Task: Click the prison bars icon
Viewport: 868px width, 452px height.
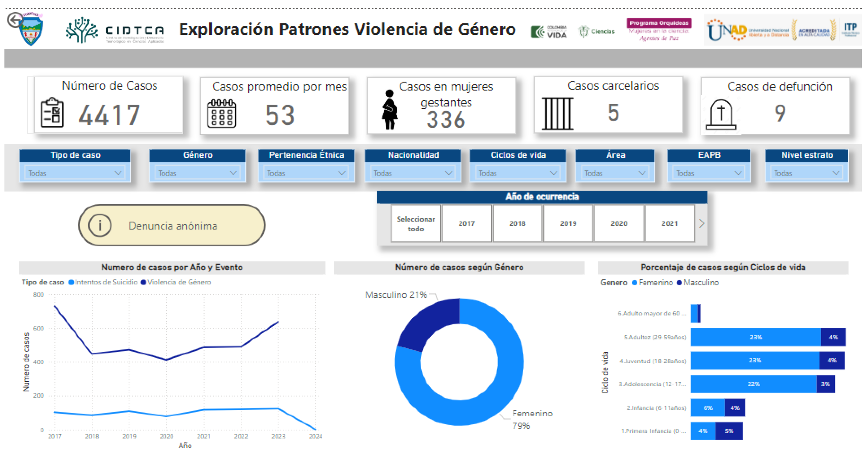Action: [557, 113]
